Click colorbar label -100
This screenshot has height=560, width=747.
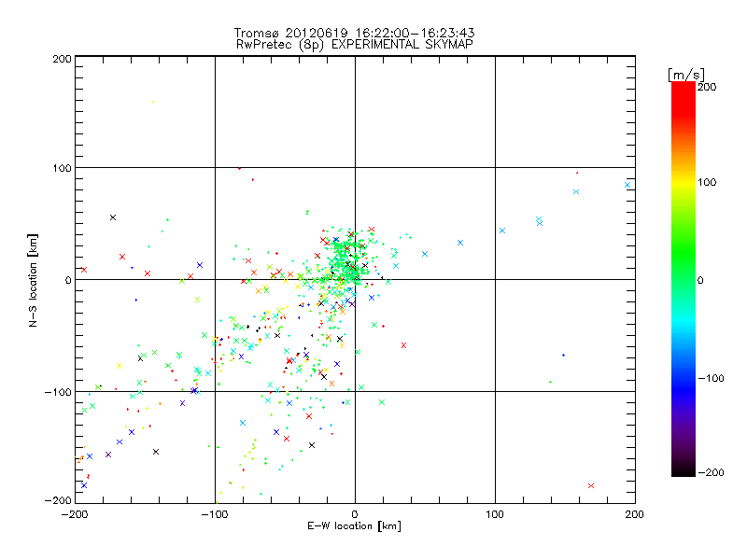(x=711, y=378)
